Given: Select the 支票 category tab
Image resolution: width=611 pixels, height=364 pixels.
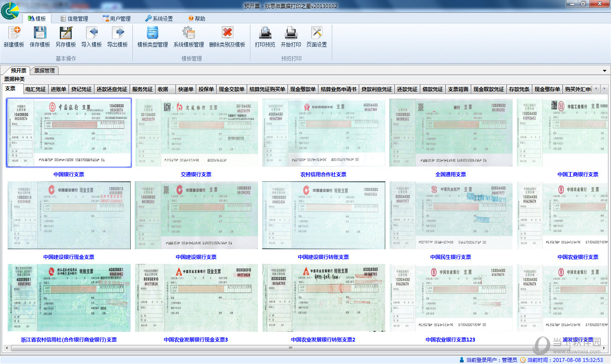Looking at the screenshot, I should (x=11, y=89).
